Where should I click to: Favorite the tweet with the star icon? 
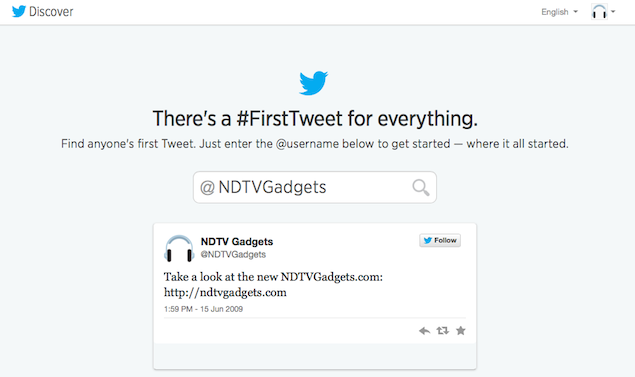point(461,331)
